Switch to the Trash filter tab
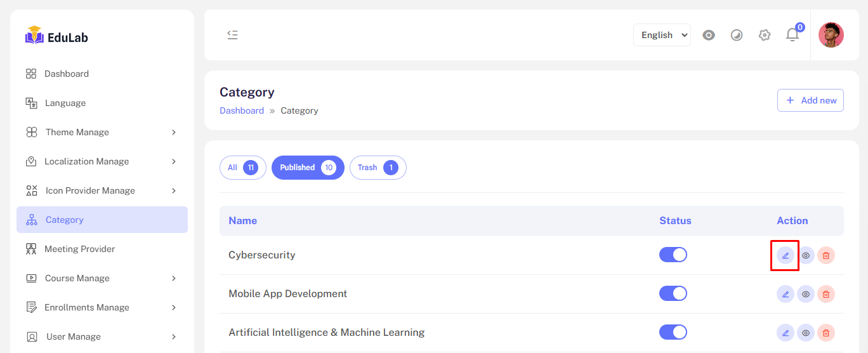The width and height of the screenshot is (868, 353). click(378, 168)
